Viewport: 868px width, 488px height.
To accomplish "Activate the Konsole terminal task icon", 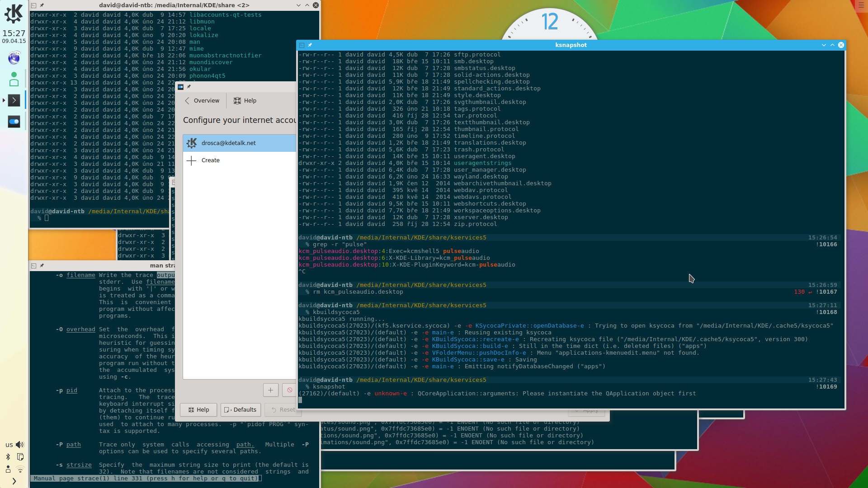I will click(x=14, y=100).
